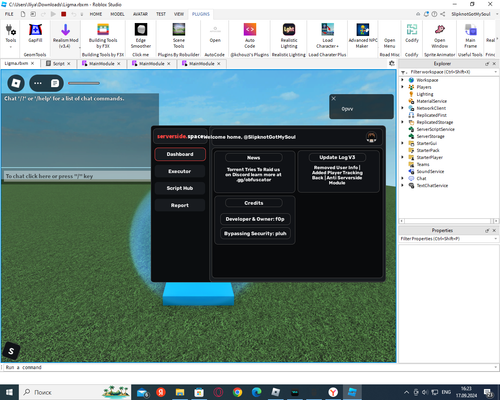Viewport: 500px width, 400px height.
Task: Open the Auto Code plugin
Action: [x=250, y=36]
